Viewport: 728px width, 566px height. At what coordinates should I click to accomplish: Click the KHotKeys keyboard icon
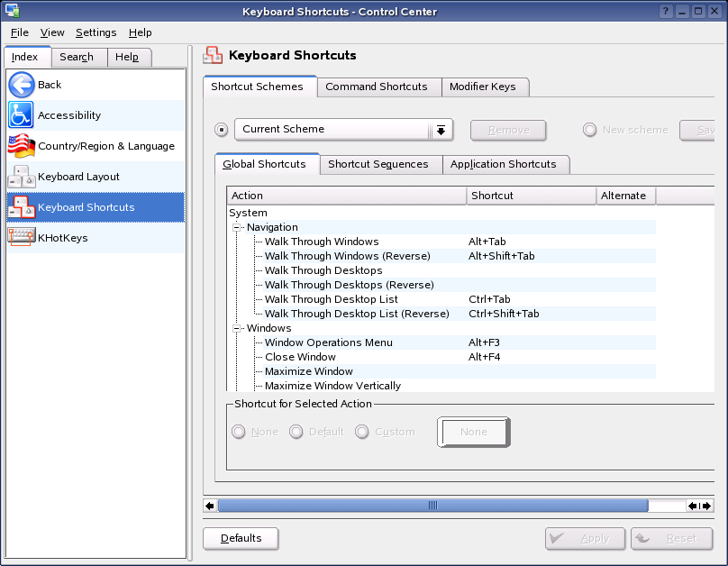(22, 238)
